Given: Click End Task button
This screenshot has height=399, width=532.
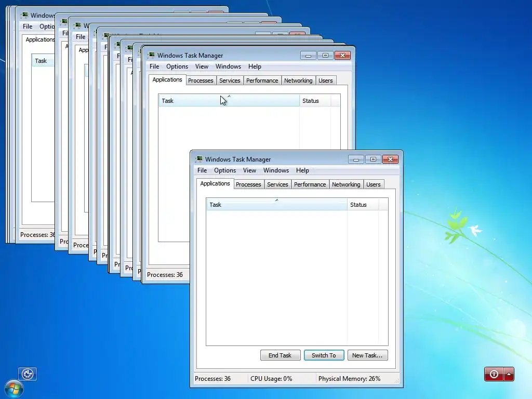Looking at the screenshot, I should pos(280,355).
